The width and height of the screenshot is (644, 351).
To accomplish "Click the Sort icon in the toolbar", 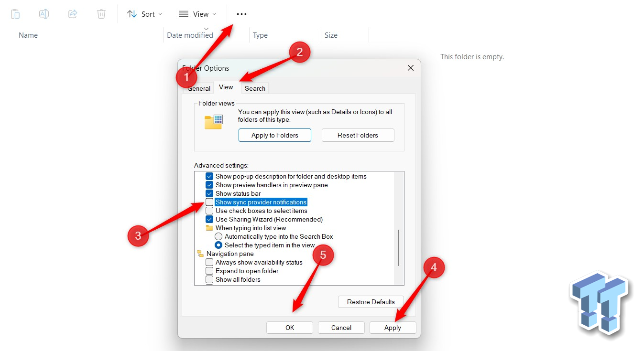I will click(131, 14).
